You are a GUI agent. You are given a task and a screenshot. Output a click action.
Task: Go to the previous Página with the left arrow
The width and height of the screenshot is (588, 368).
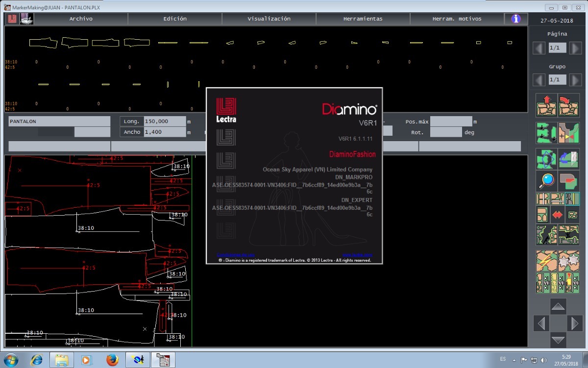(x=539, y=48)
